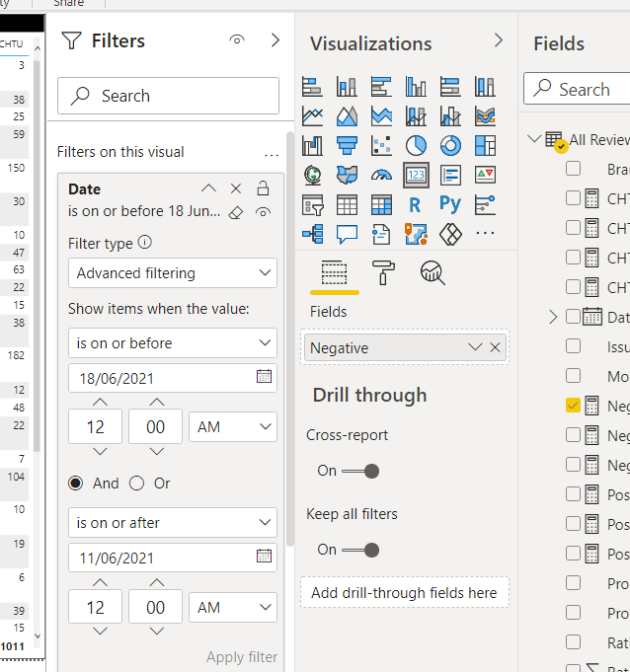The width and height of the screenshot is (630, 672).
Task: Select the decomposition tree visual
Action: [x=312, y=234]
